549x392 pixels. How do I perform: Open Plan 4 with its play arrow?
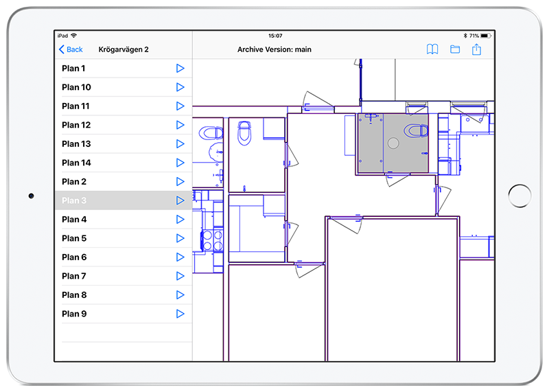point(180,220)
